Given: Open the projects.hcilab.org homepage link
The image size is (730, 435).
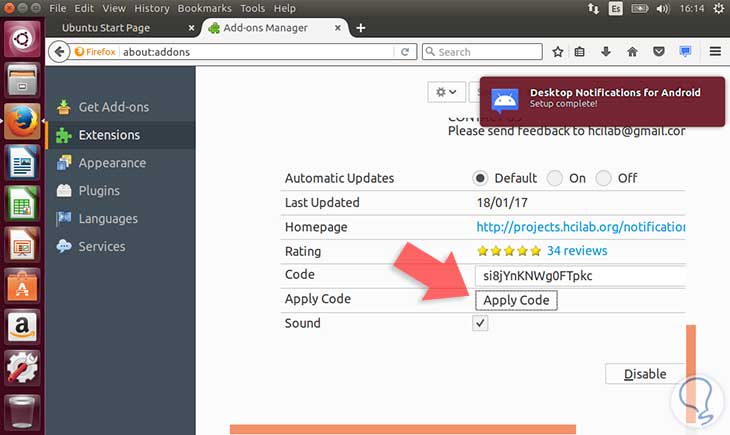Looking at the screenshot, I should 581,227.
